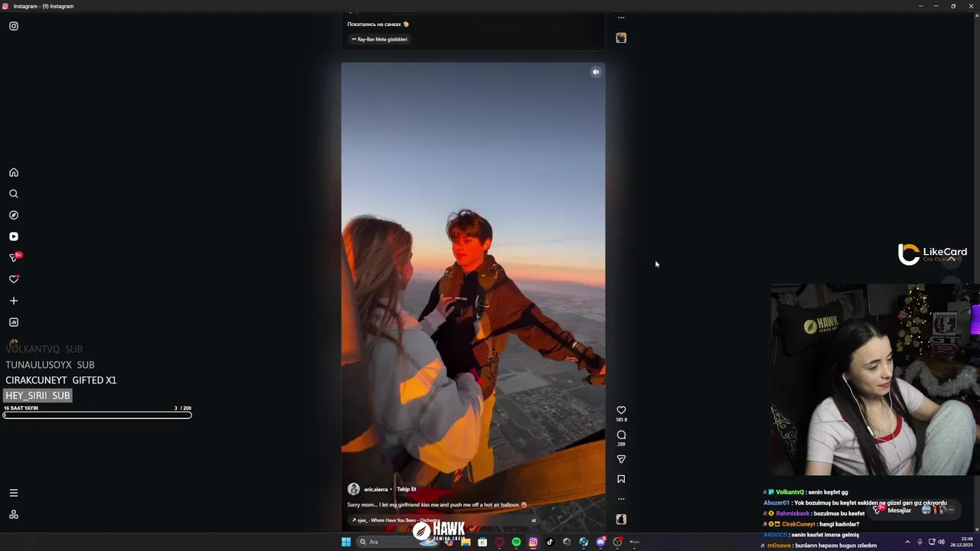Open the Windows Start button
This screenshot has width=980, height=551.
pos(346,542)
